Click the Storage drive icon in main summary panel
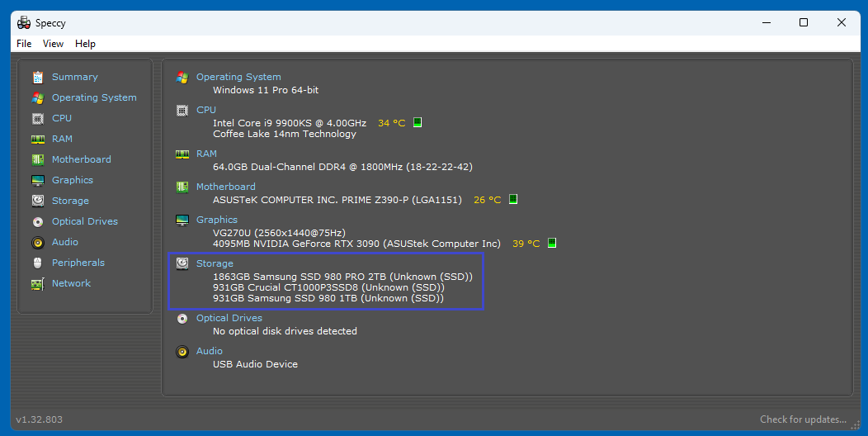The image size is (868, 436). [182, 263]
